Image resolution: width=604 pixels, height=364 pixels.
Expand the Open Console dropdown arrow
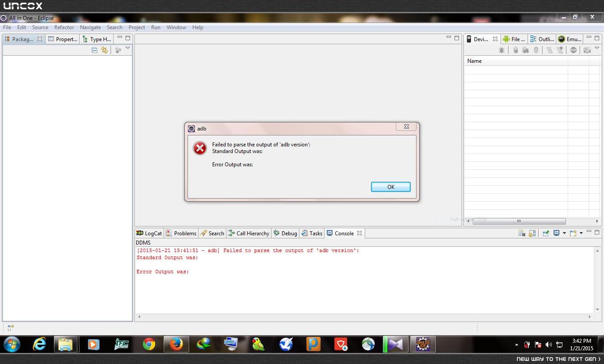(x=581, y=233)
